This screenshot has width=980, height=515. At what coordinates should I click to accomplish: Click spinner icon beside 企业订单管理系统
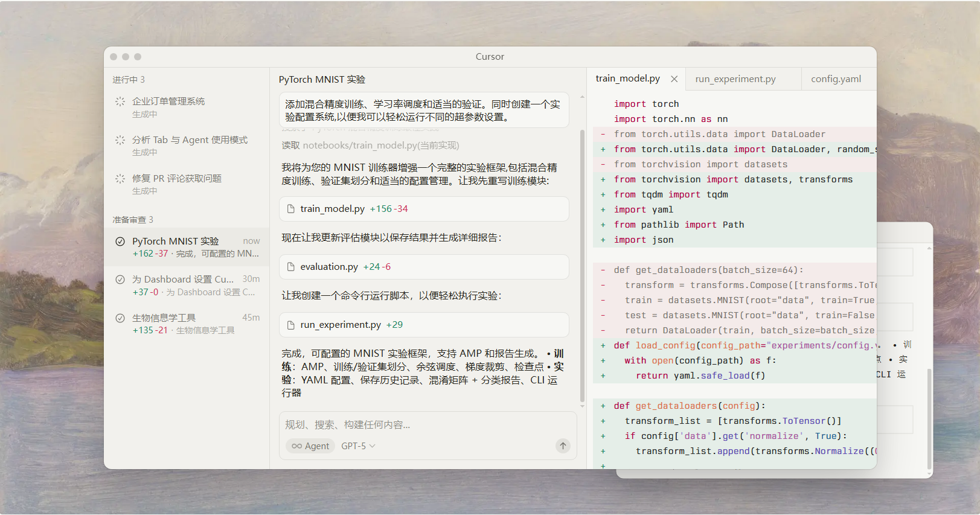[120, 101]
